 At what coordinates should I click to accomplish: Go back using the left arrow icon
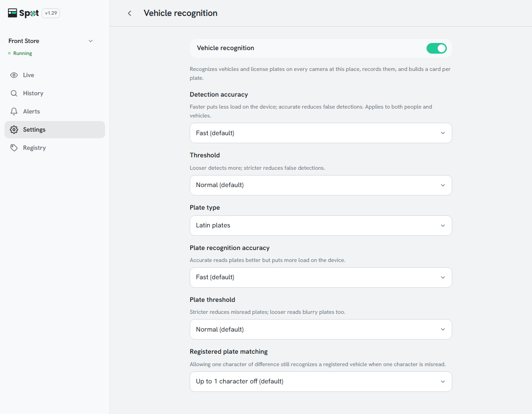click(129, 13)
